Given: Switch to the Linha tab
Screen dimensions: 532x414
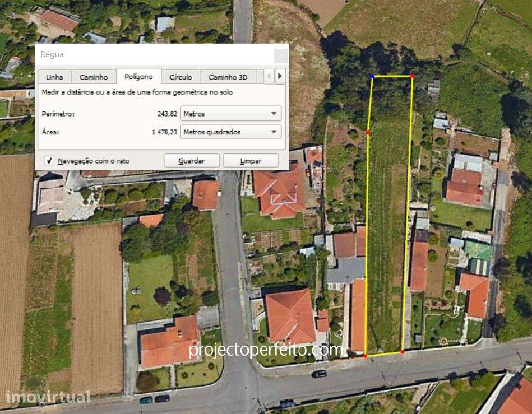Looking at the screenshot, I should 54,77.
